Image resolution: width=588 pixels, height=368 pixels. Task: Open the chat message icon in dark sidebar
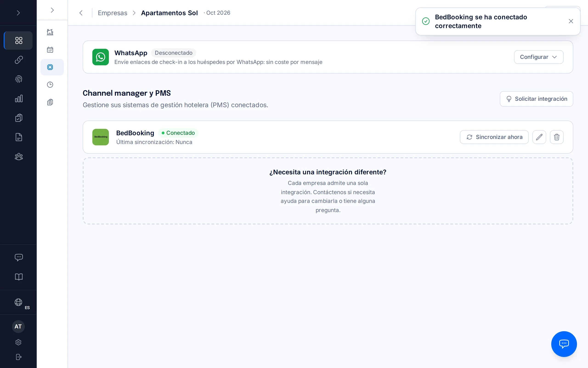[x=18, y=258]
